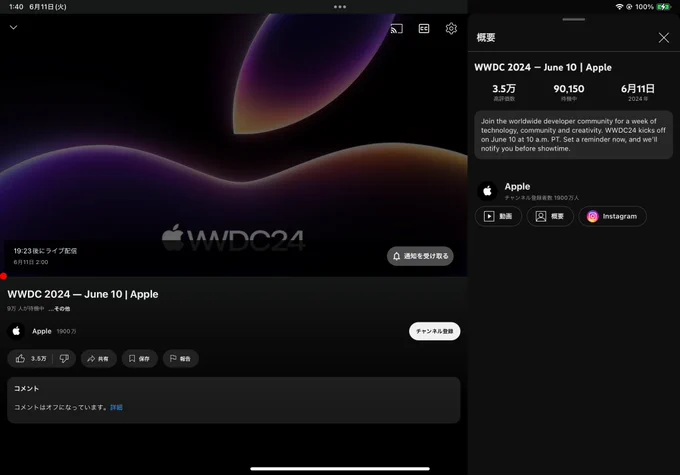Tap the panel drag handle at top
680x475 pixels.
click(573, 20)
